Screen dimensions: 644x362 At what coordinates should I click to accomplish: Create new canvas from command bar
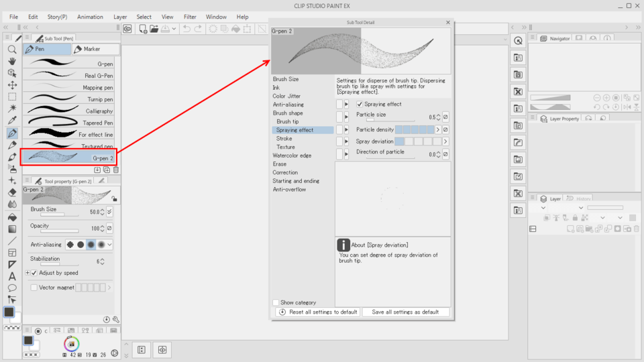click(143, 28)
